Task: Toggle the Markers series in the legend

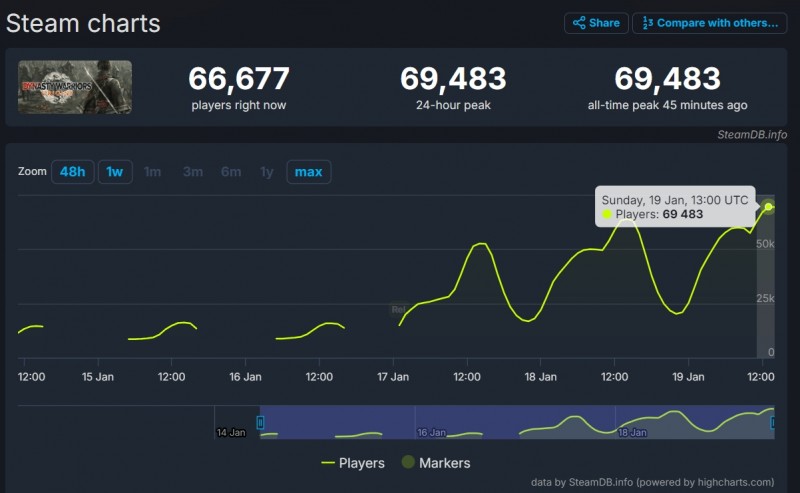Action: [x=435, y=463]
